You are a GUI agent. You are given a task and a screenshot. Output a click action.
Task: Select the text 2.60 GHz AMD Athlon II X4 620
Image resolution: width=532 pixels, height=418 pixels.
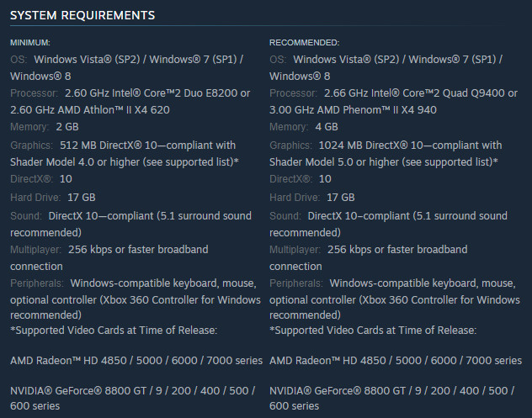(90, 110)
